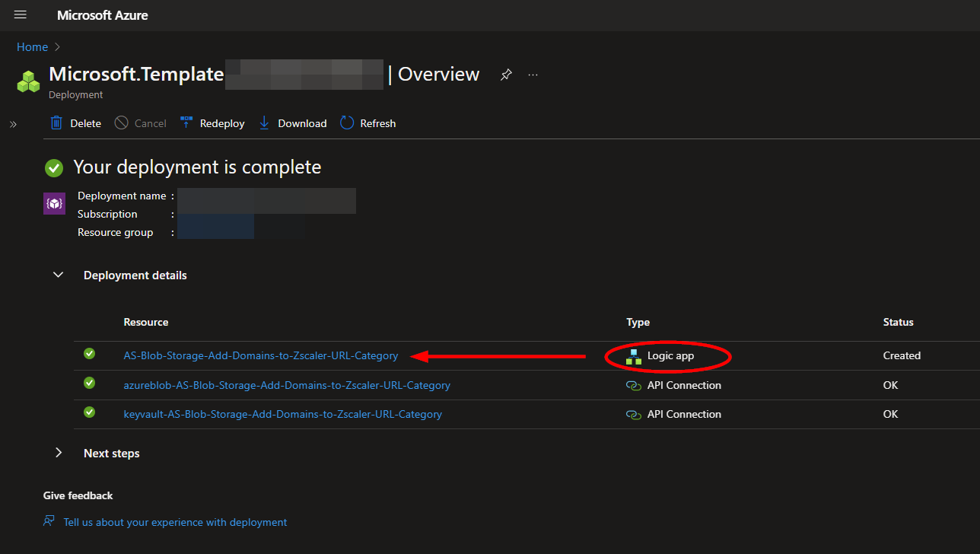Click the Cancel circle icon
This screenshot has height=554, width=980.
point(121,123)
